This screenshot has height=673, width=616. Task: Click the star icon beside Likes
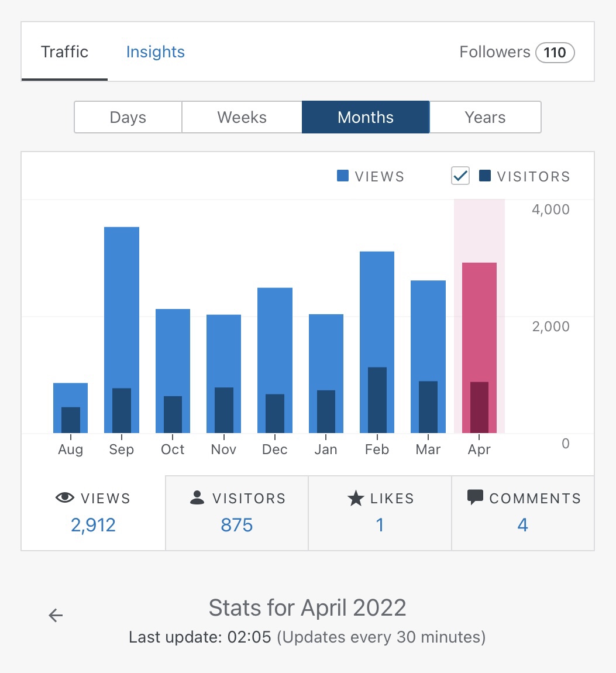coord(356,499)
